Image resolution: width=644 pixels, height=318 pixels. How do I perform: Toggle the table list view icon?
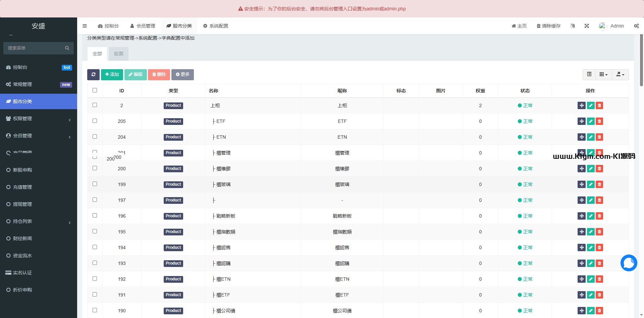click(589, 75)
